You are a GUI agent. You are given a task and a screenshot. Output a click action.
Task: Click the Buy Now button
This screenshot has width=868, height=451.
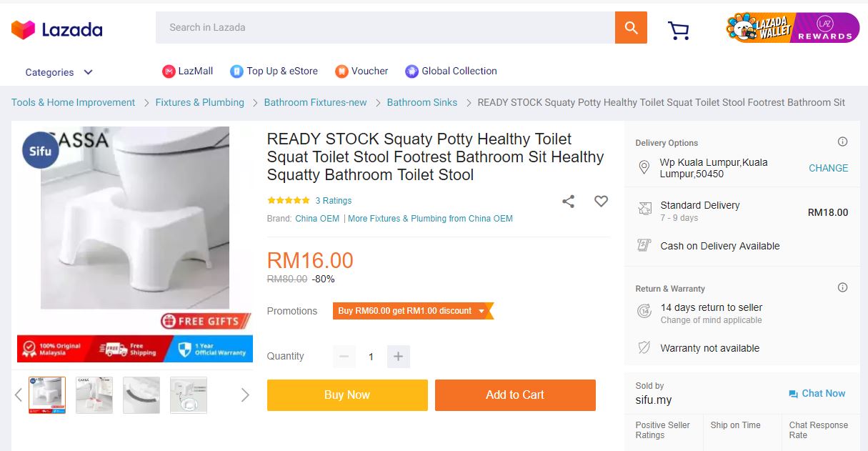[347, 395]
